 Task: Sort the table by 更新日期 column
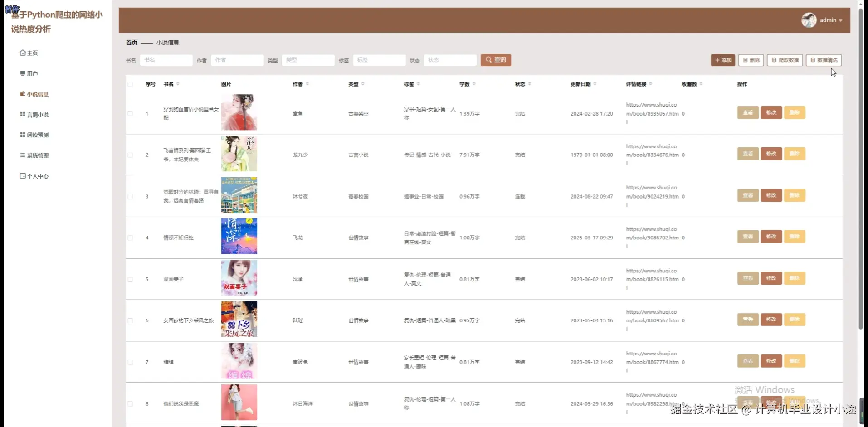(x=595, y=84)
